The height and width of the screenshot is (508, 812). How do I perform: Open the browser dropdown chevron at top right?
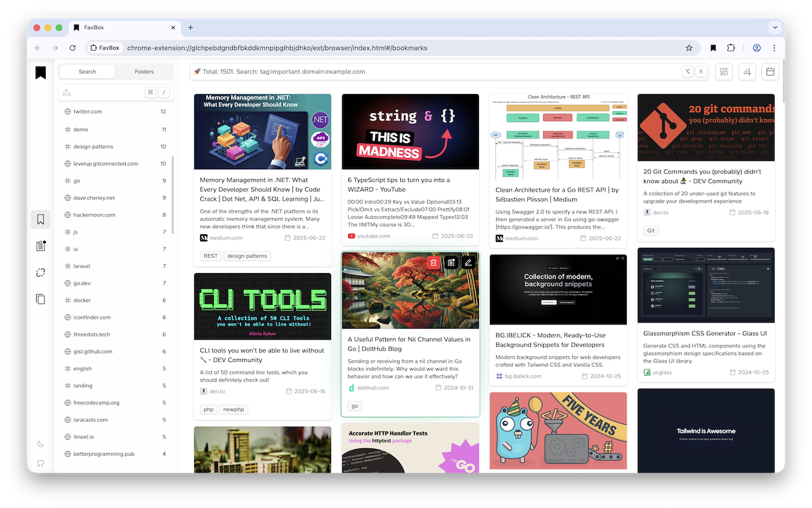click(x=775, y=27)
